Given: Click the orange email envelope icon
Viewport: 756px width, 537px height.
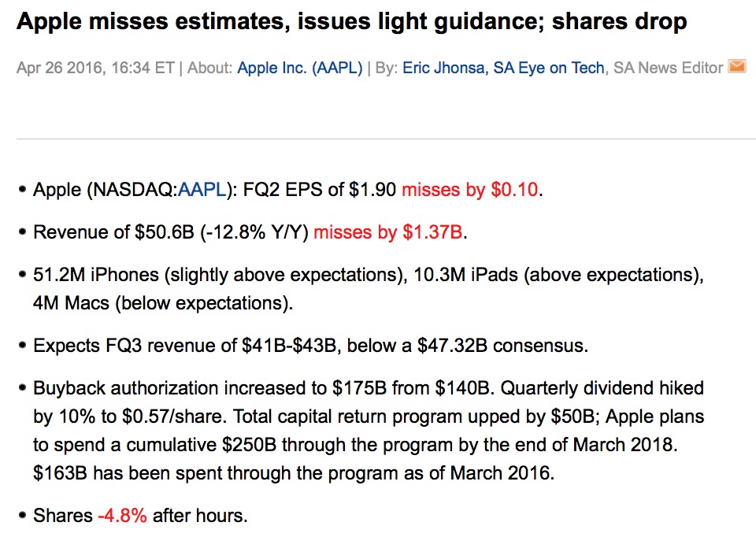Looking at the screenshot, I should [737, 67].
